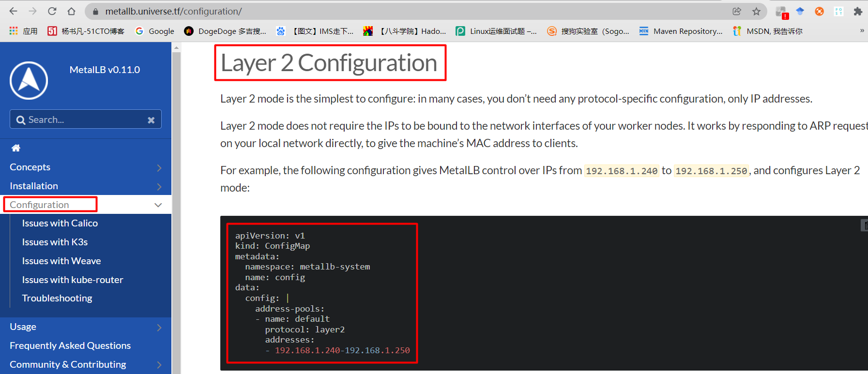
Task: Open the extension with red alert badge
Action: coord(781,12)
